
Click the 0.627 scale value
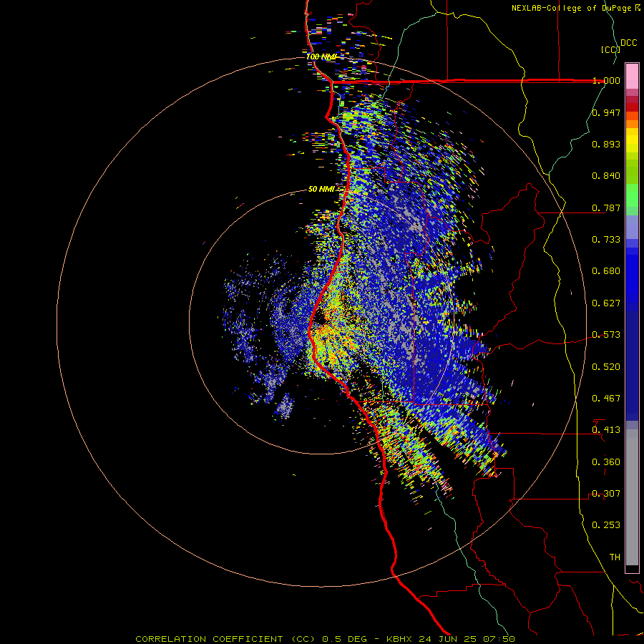(606, 303)
